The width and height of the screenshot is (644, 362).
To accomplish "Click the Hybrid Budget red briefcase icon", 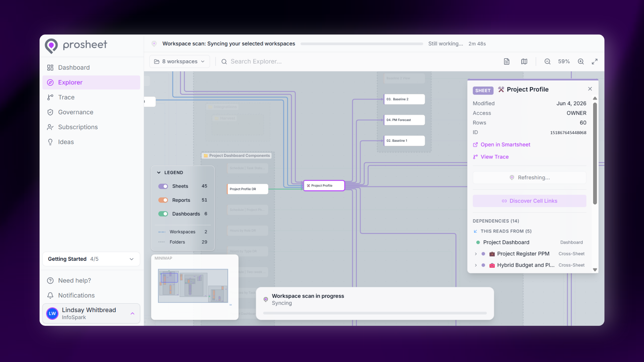I will click(492, 265).
